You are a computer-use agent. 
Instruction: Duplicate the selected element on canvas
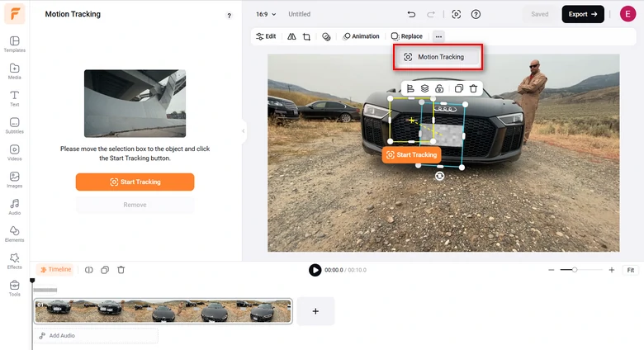coord(459,88)
